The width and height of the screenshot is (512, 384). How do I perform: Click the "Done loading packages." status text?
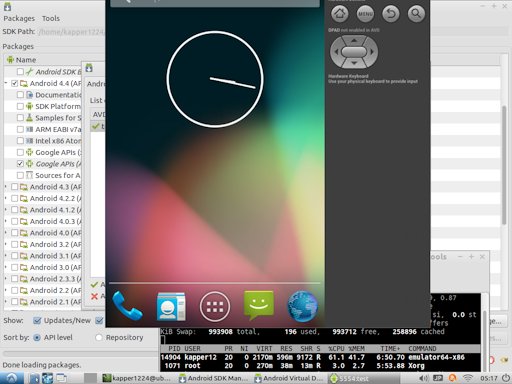pos(41,365)
